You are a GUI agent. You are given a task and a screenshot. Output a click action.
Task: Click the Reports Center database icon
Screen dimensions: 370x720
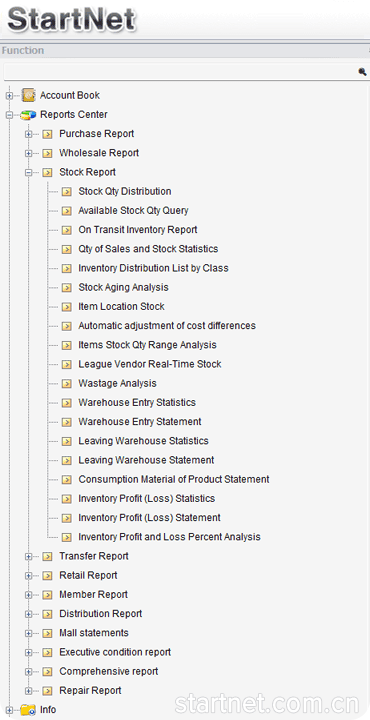pyautogui.click(x=28, y=115)
